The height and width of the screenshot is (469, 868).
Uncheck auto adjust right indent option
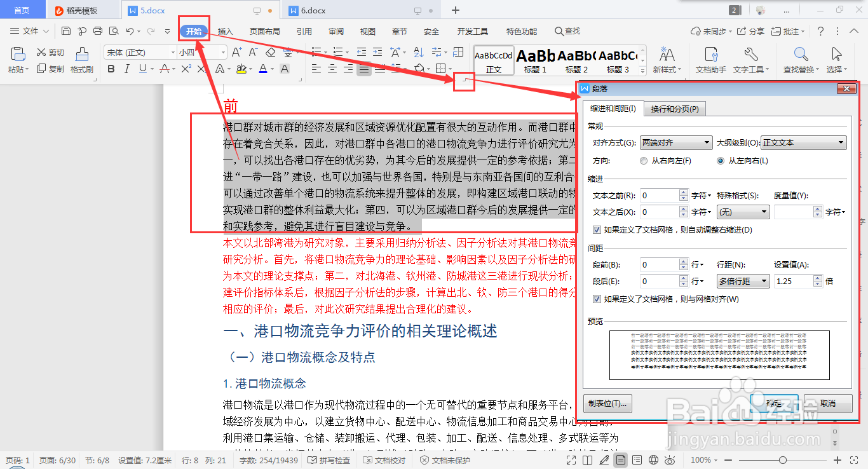coord(597,229)
